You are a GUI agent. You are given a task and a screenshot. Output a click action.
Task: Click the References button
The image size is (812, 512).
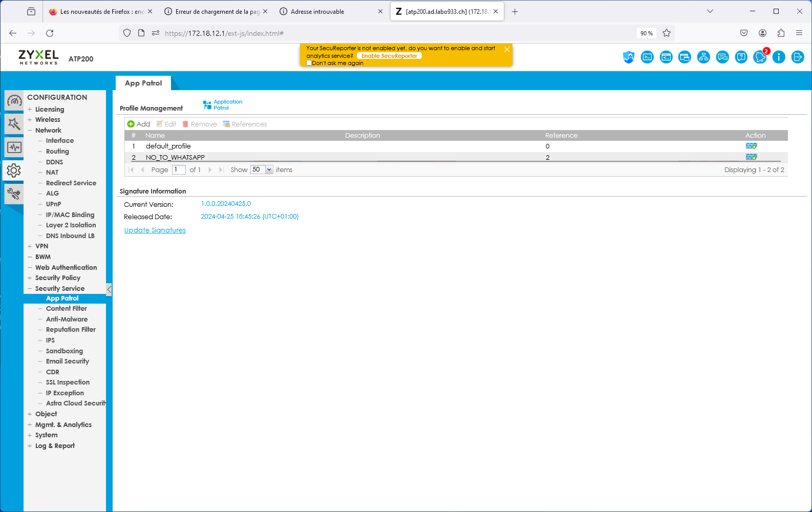pyautogui.click(x=245, y=124)
